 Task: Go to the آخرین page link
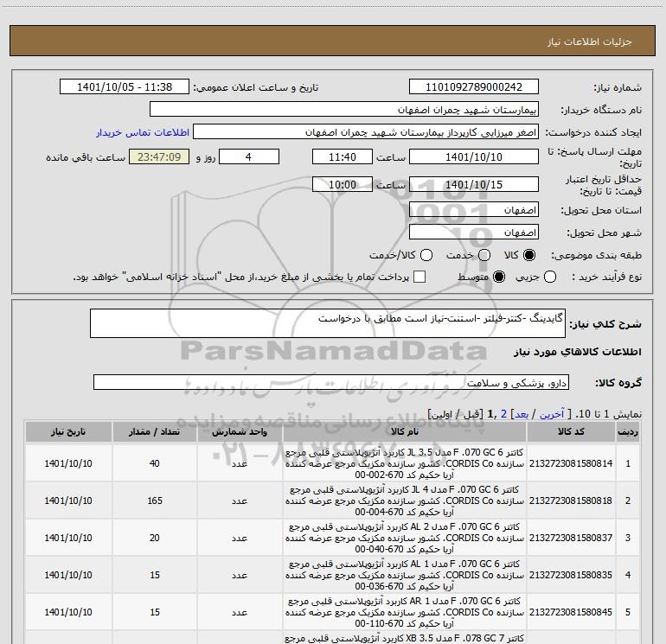pyautogui.click(x=552, y=414)
